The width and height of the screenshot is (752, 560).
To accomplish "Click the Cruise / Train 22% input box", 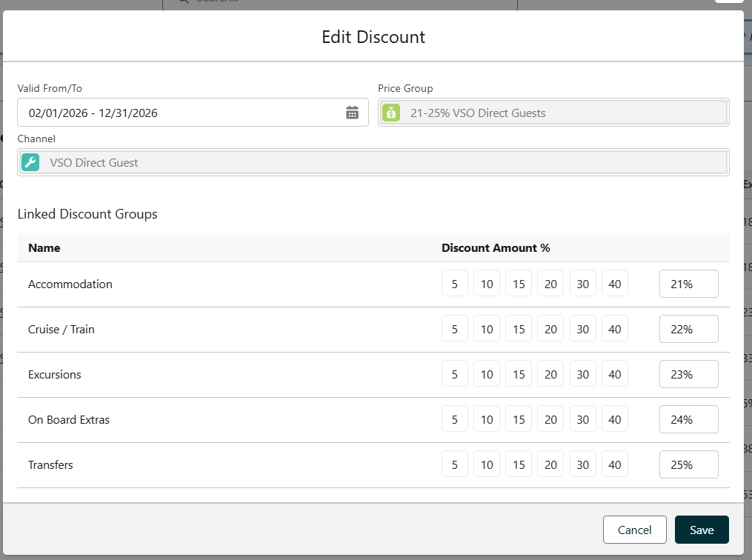I will (688, 329).
